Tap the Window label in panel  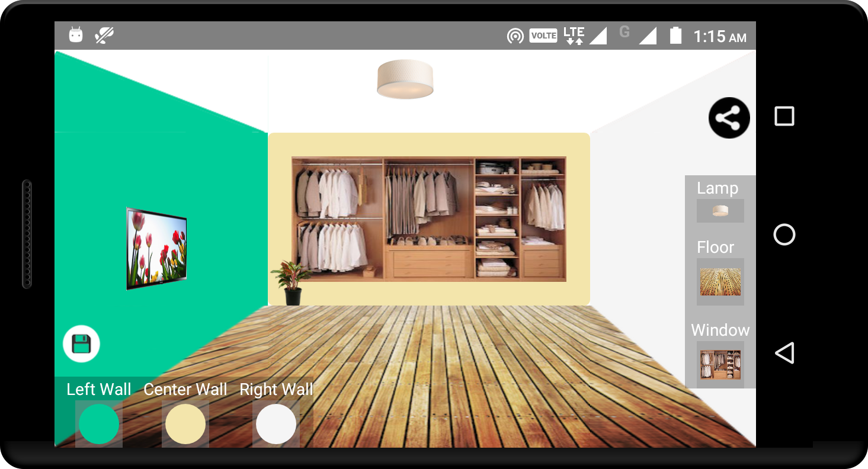(x=720, y=330)
